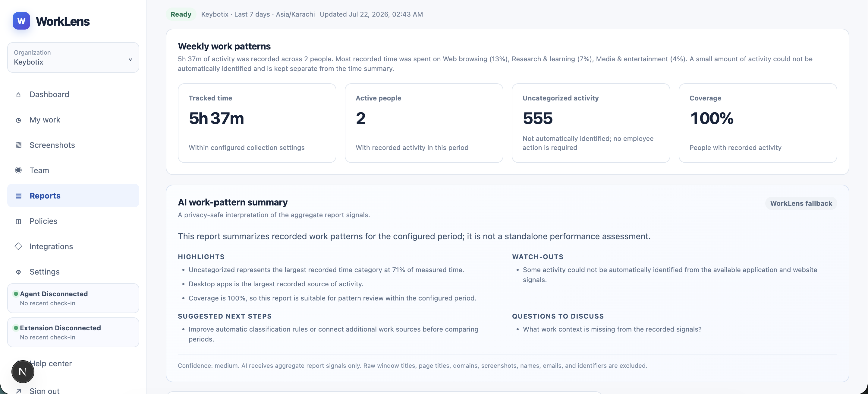
Task: Click the Settings gear icon
Action: 18,272
